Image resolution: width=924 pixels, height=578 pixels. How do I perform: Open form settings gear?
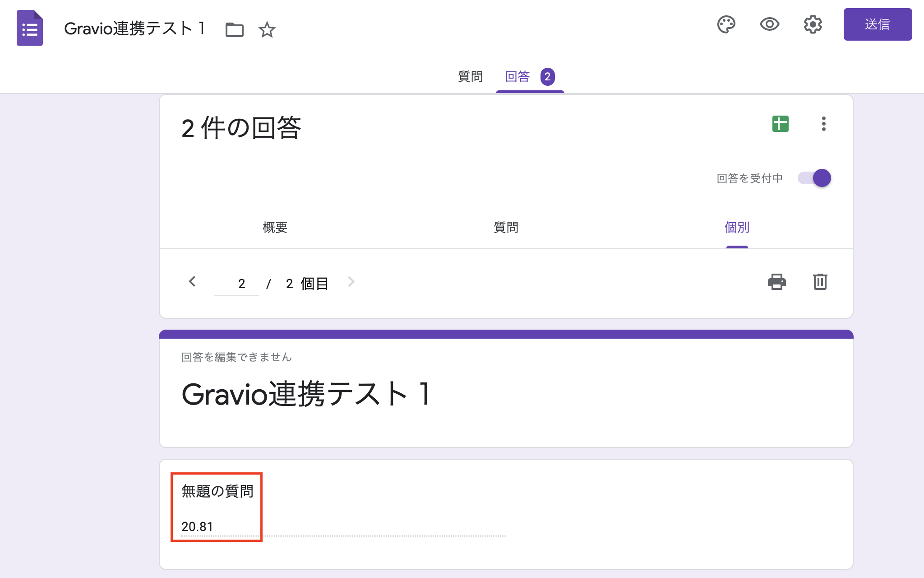click(813, 24)
